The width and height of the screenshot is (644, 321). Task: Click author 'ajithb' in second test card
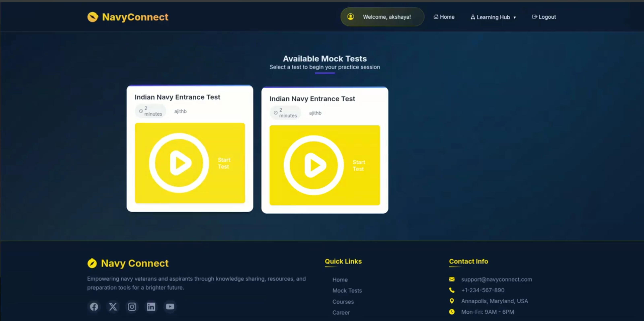point(315,113)
